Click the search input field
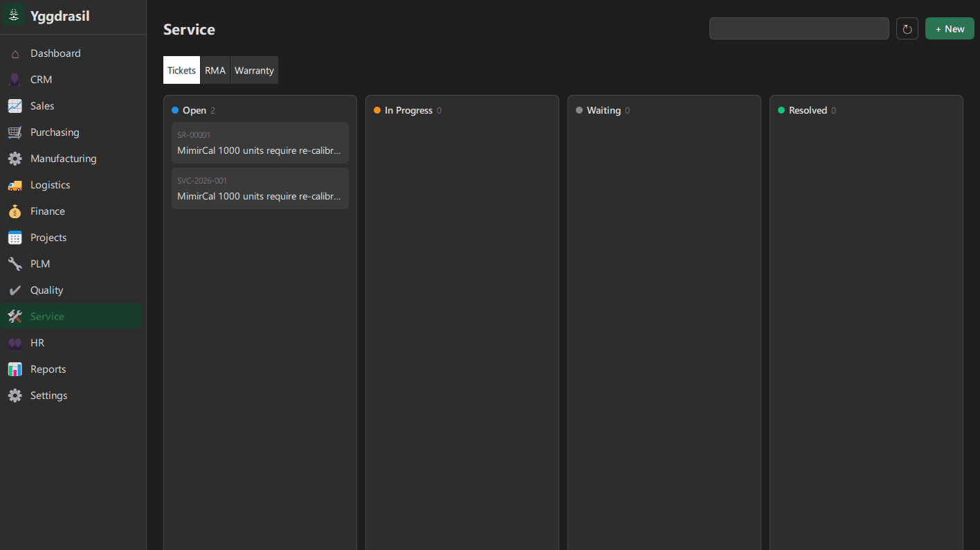This screenshot has height=550, width=980. click(799, 28)
